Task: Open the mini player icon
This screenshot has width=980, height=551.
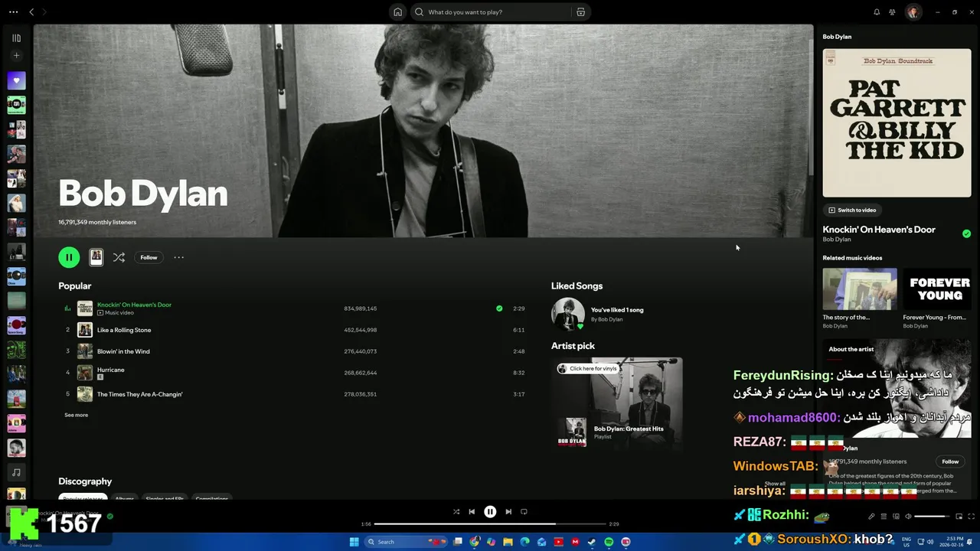Action: click(x=958, y=517)
